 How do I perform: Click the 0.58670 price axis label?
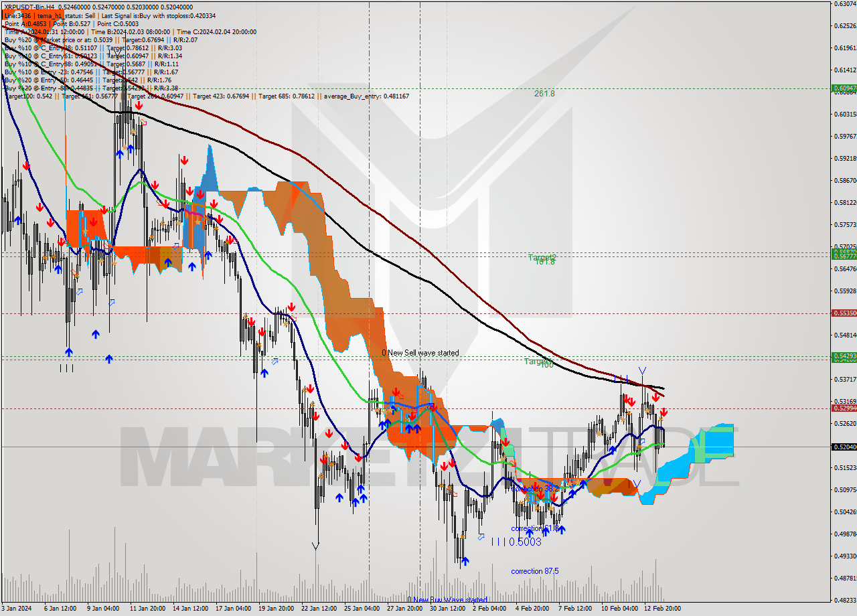click(x=845, y=180)
